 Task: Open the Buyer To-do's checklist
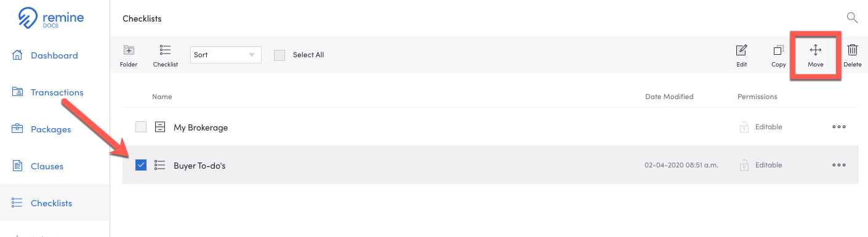pyautogui.click(x=199, y=166)
